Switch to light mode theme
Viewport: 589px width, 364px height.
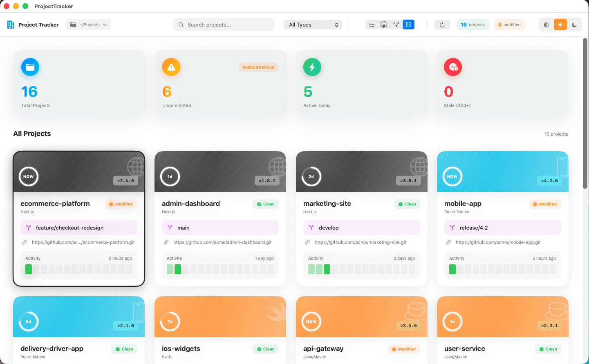[560, 25]
